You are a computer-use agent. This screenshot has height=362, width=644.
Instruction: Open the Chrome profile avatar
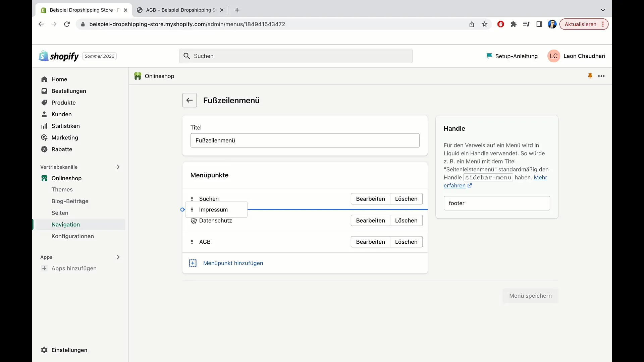(x=552, y=24)
